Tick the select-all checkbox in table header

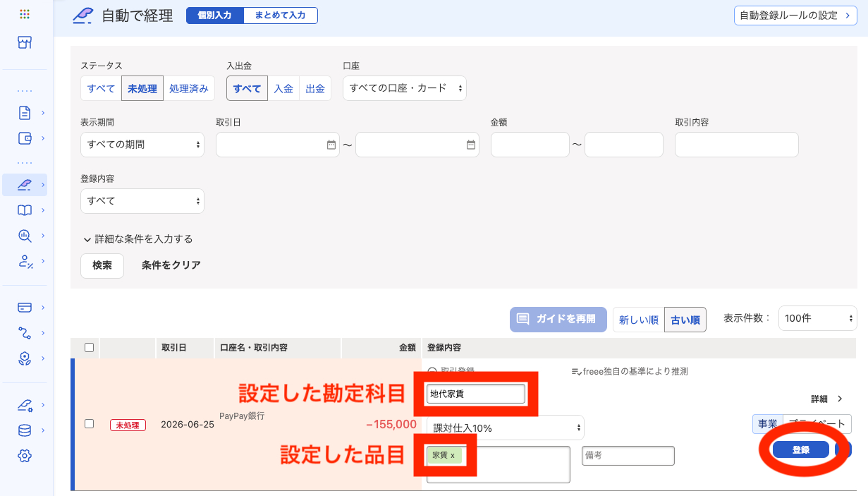pos(89,347)
